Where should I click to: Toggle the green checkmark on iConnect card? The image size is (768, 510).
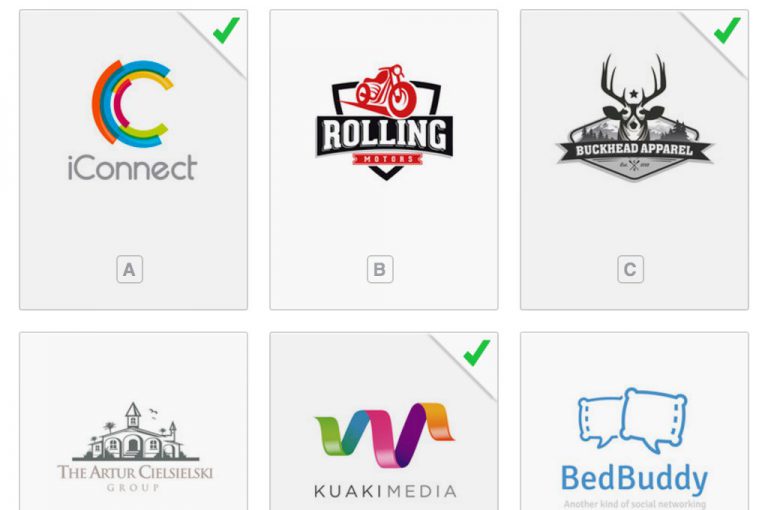pos(226,30)
